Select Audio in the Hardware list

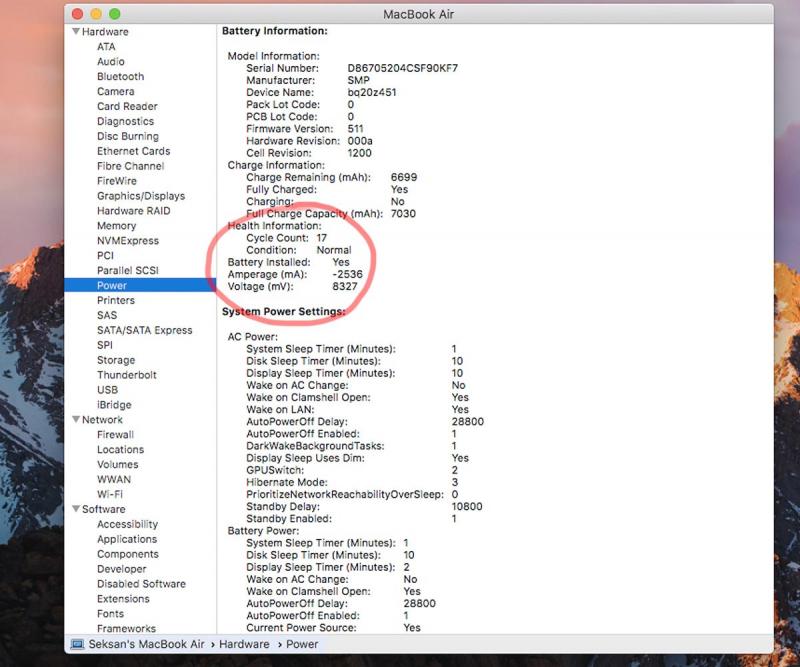tap(111, 61)
